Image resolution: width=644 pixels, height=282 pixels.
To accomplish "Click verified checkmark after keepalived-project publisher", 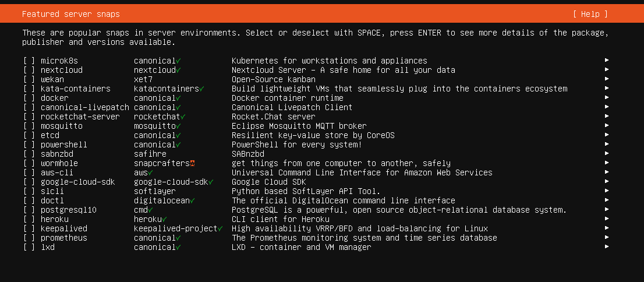I will 220,229.
